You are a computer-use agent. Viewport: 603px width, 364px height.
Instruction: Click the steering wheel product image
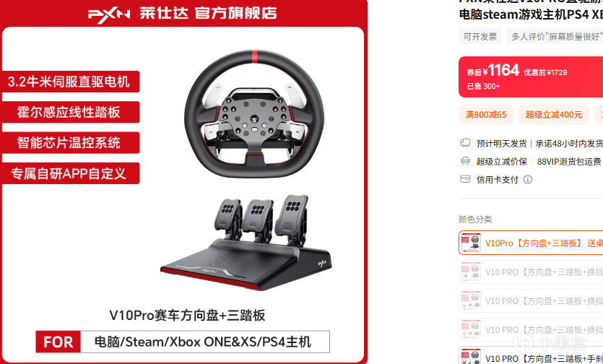[x=254, y=114]
